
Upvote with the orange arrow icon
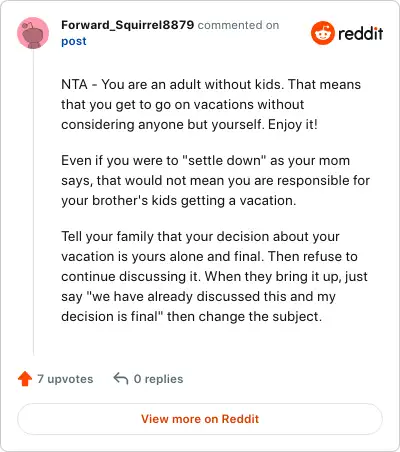tap(25, 379)
